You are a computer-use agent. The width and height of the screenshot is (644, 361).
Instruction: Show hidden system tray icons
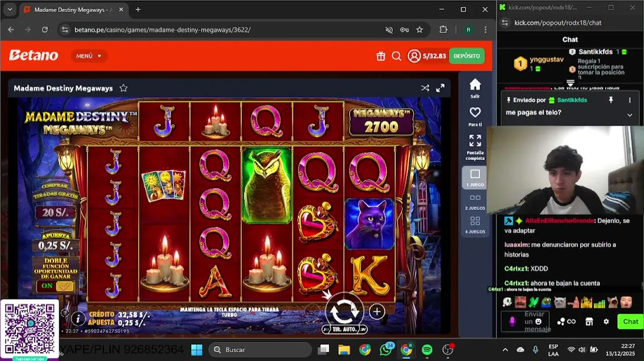(505, 349)
